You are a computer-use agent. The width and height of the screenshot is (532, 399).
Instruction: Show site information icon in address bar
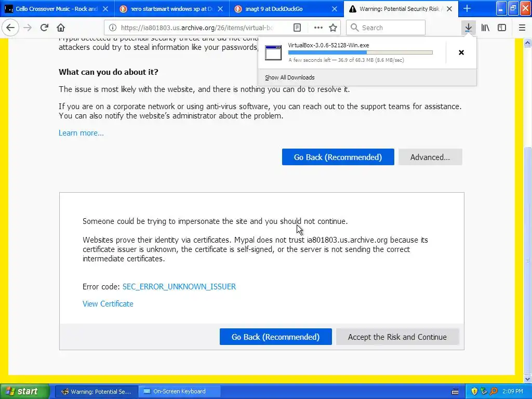point(113,28)
